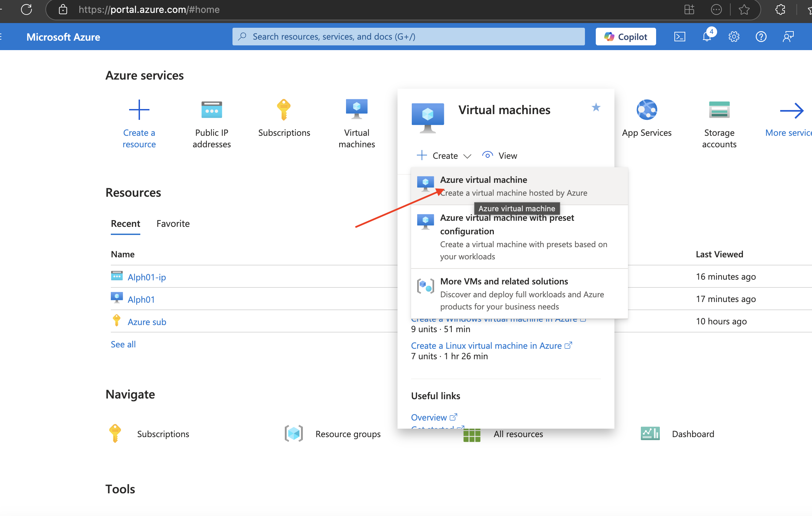The width and height of the screenshot is (812, 516).
Task: Sort by the Name column header
Action: point(123,254)
